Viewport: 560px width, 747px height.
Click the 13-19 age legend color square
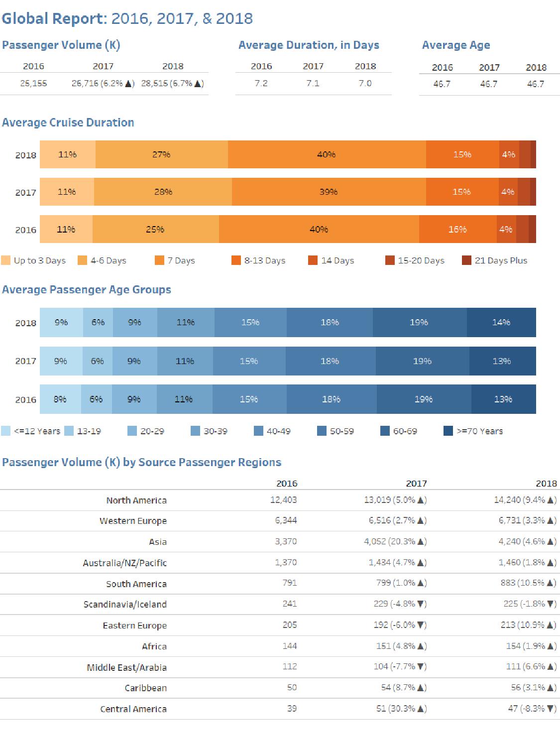[69, 431]
